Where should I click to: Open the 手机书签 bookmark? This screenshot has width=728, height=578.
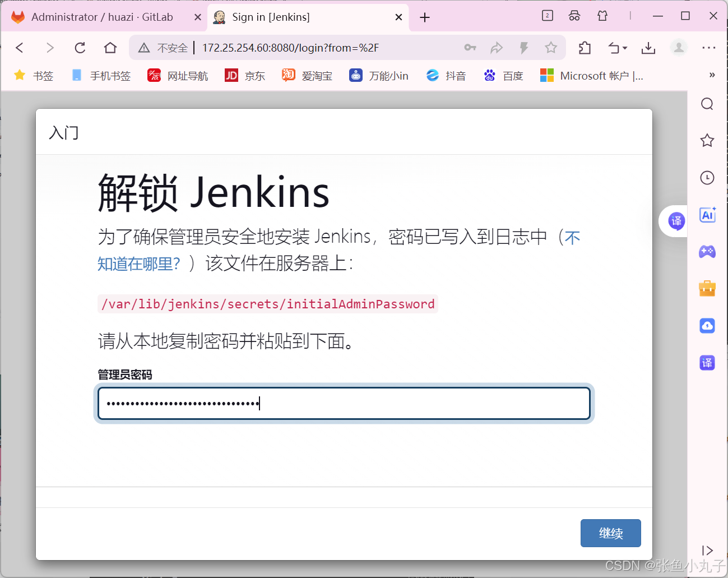pyautogui.click(x=101, y=76)
